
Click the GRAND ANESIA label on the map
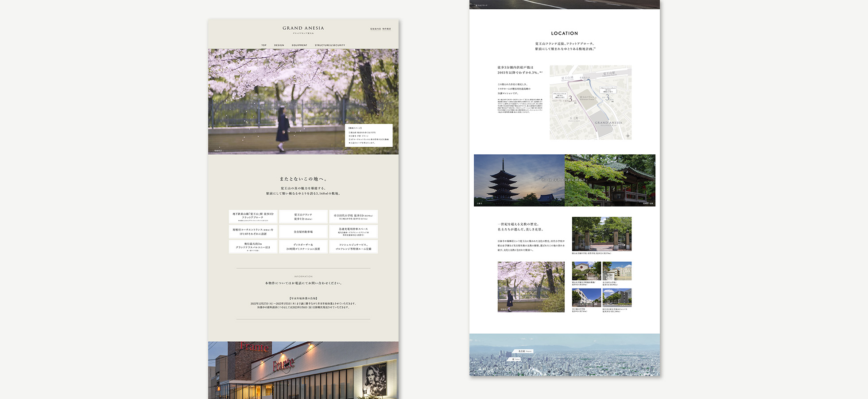point(608,123)
